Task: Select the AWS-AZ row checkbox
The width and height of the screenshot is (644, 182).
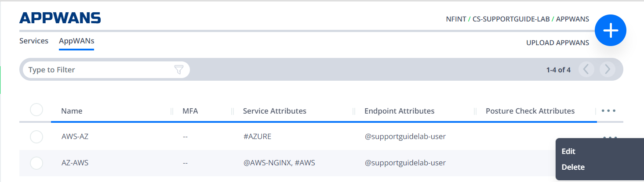Action: [x=36, y=137]
